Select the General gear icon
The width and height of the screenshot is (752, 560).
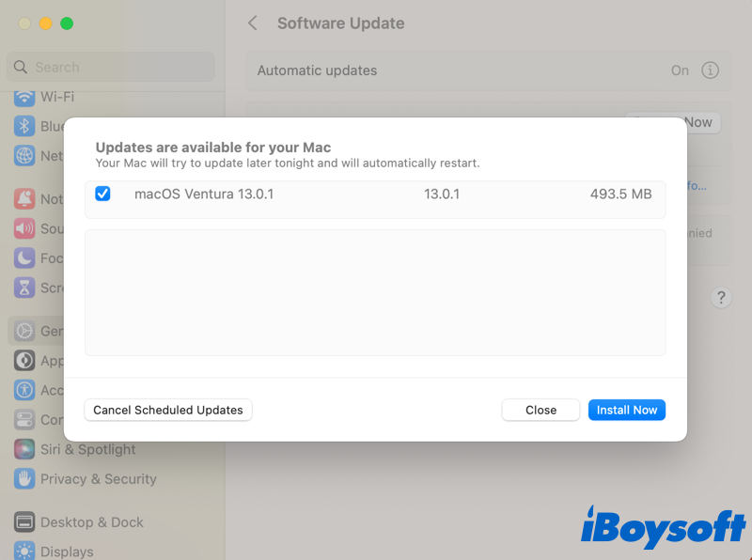pyautogui.click(x=24, y=332)
